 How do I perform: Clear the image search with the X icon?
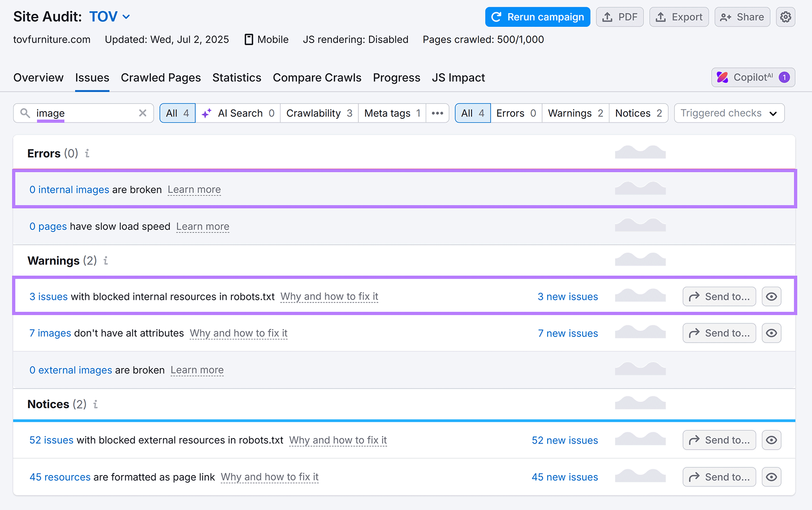click(142, 113)
